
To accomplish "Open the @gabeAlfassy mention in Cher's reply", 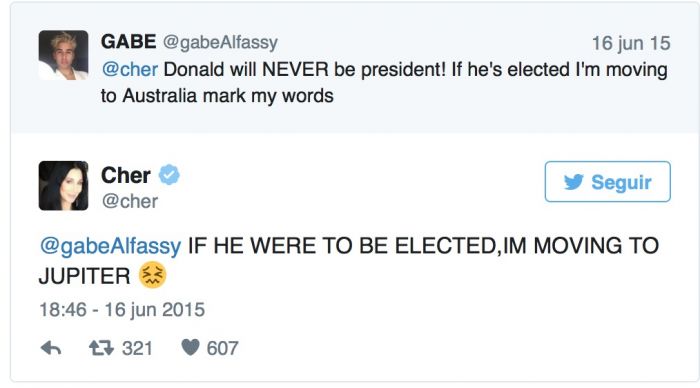I will coord(110,246).
